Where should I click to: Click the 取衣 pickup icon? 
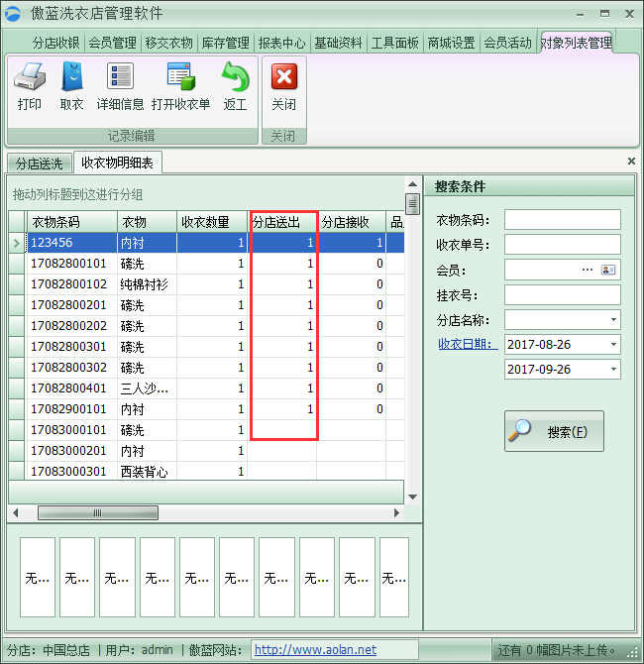point(72,76)
